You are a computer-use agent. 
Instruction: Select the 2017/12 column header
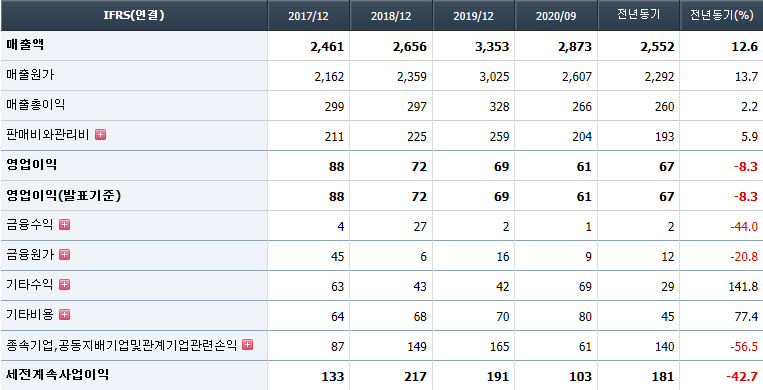tap(309, 16)
